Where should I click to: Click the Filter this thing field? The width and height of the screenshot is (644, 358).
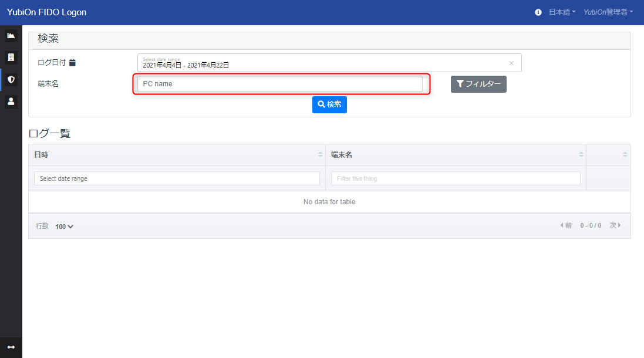coord(456,178)
